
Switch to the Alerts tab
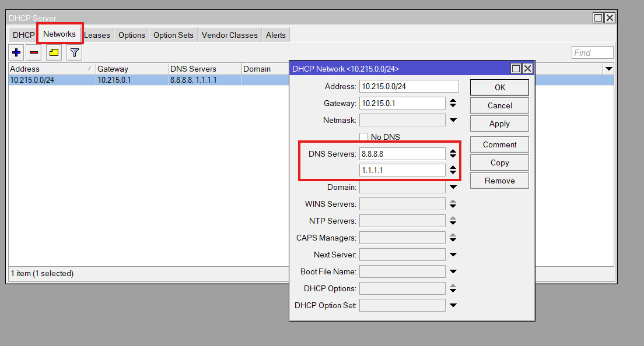[x=275, y=35]
